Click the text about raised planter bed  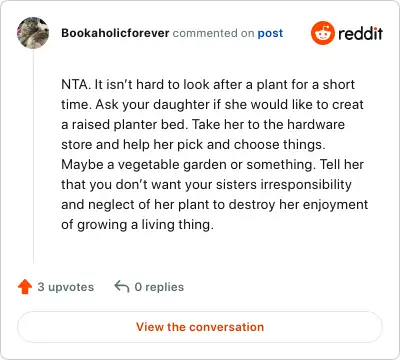123,125
